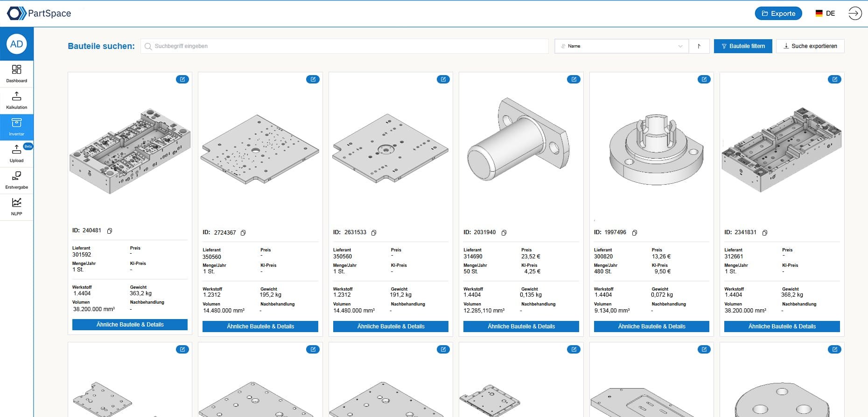
Task: Switch language via DE flag
Action: point(825,14)
